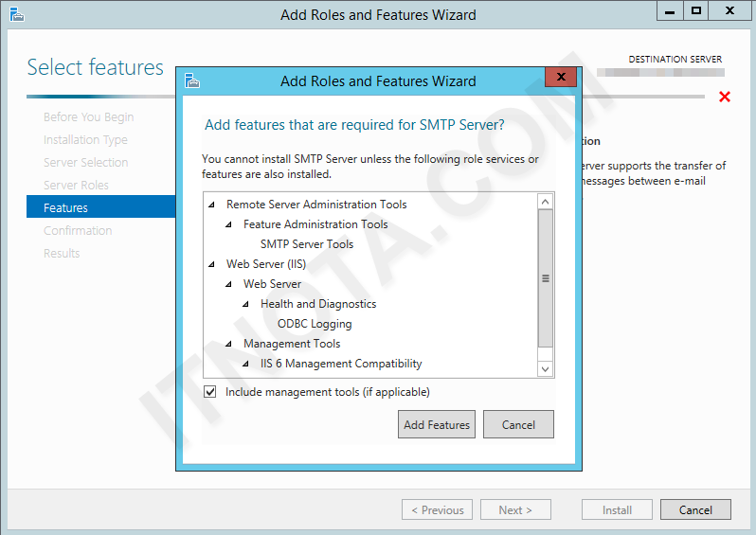This screenshot has height=535, width=756.
Task: Maximize the main wizard window
Action: (x=695, y=10)
